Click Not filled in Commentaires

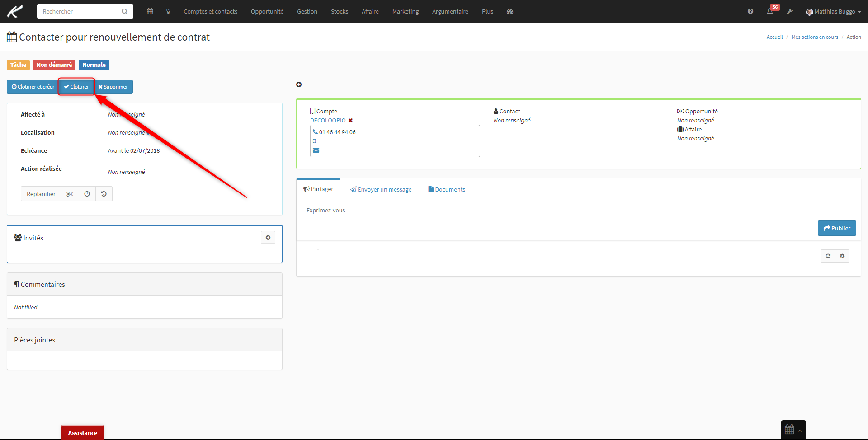[x=26, y=307]
